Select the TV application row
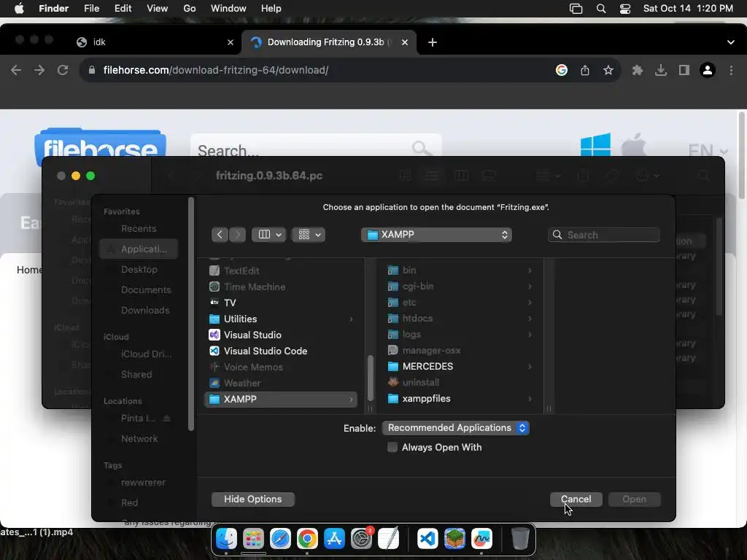Screen dimensions: 747x560 281,303
